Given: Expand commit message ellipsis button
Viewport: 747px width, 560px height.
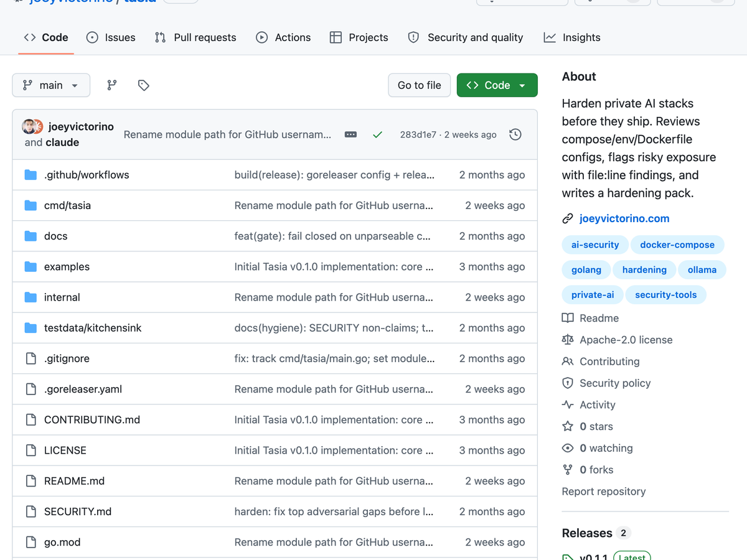Looking at the screenshot, I should click(x=351, y=134).
